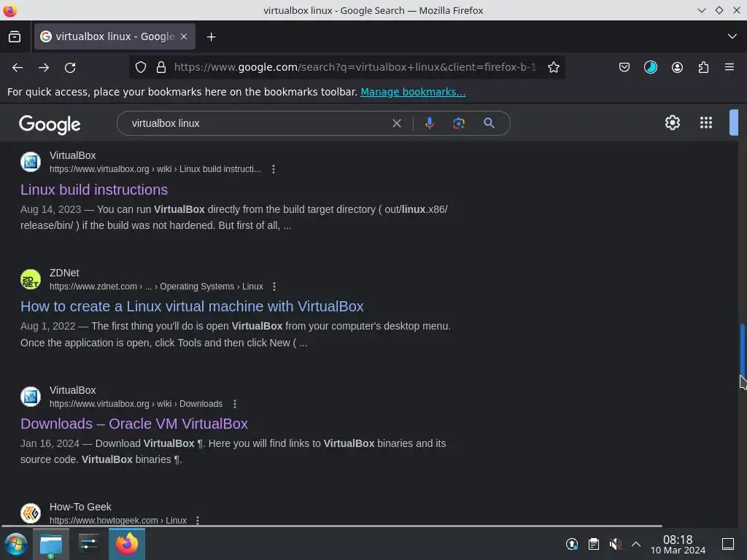
Task: Click the address bar URL
Action: coord(355,67)
